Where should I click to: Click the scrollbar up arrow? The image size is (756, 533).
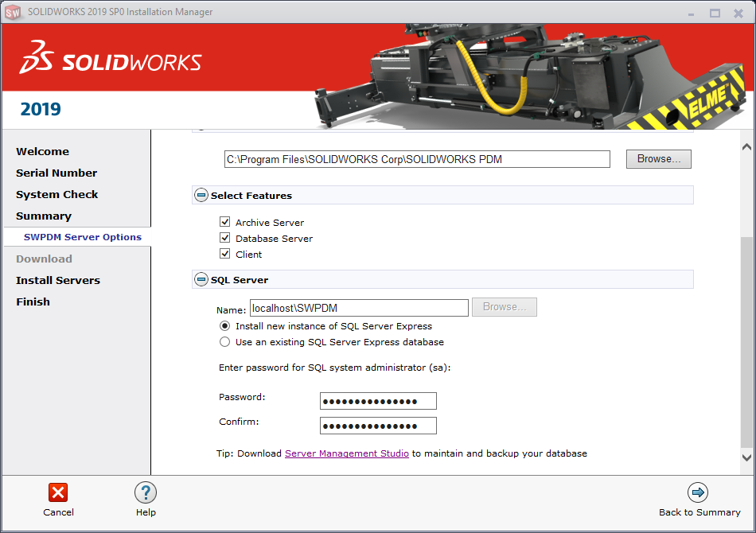point(746,146)
